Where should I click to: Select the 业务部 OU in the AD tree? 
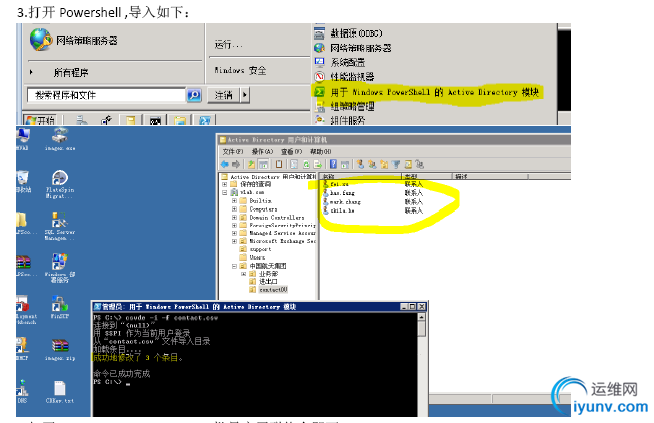(264, 274)
